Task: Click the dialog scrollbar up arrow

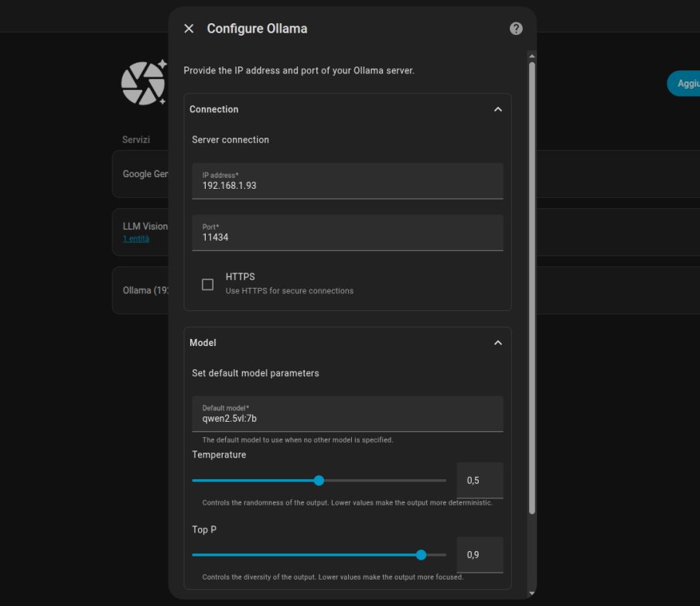Action: coord(531,56)
